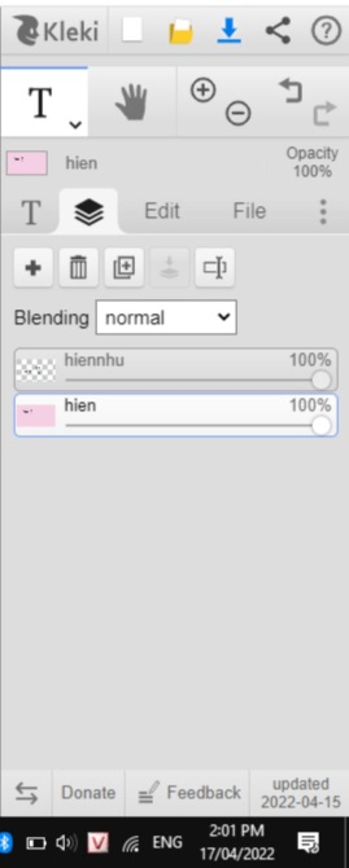Switch to the File tab
This screenshot has height=868, width=349.
249,211
